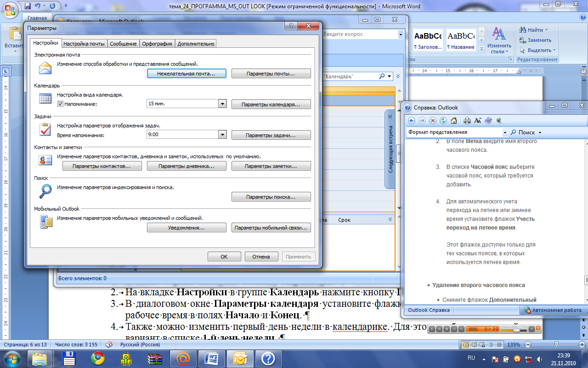Open Google Chrome from Windows taskbar

pos(97,358)
